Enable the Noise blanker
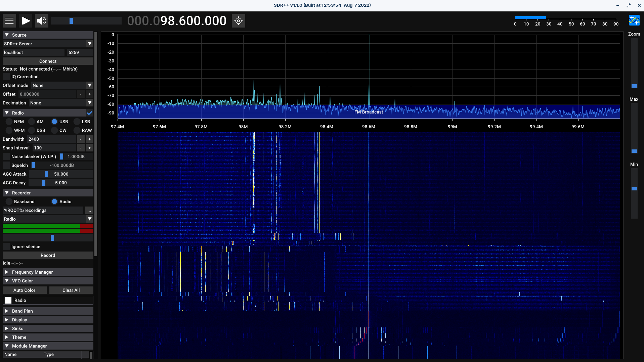 (6, 156)
